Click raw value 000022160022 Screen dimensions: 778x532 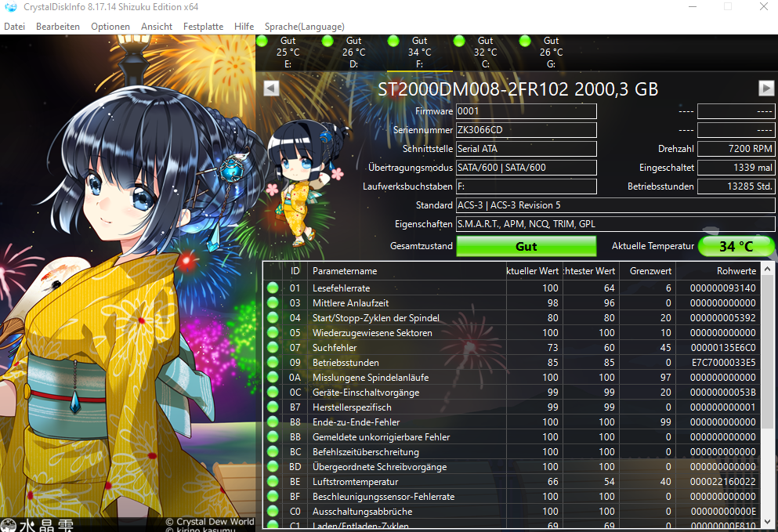[x=723, y=481]
